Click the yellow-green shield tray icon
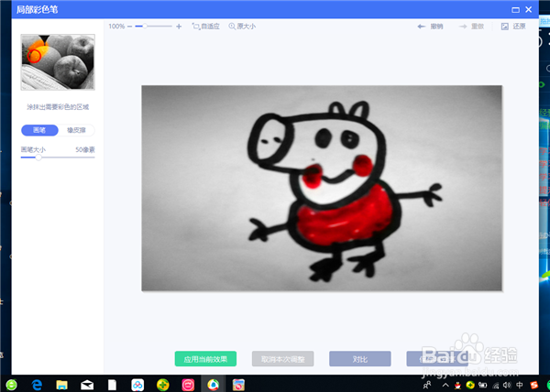The height and width of the screenshot is (392, 550). coord(470,385)
